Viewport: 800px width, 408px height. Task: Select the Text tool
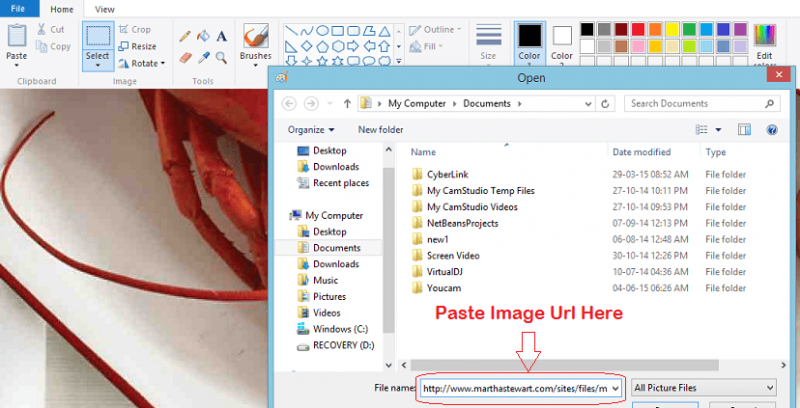[221, 36]
